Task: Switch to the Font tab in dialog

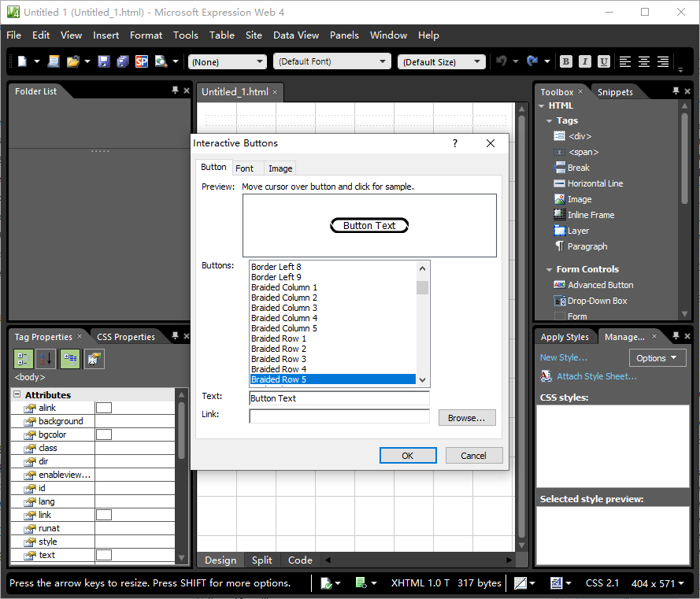Action: point(244,168)
